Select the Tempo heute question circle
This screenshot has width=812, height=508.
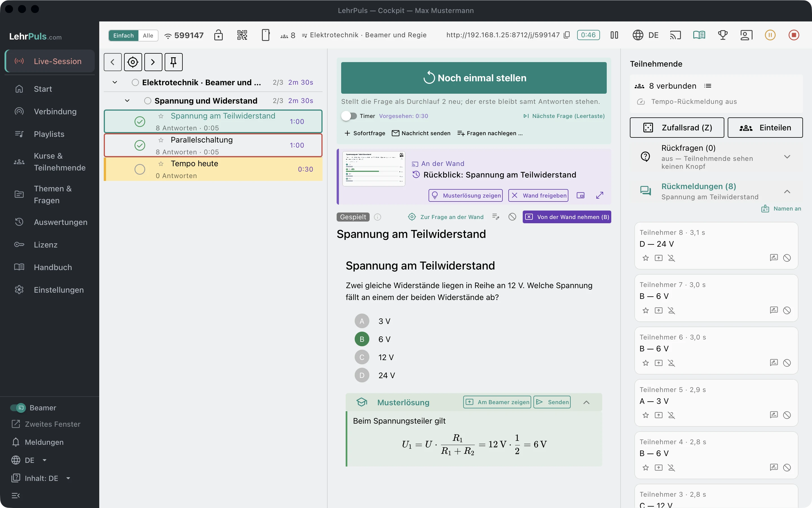[140, 169]
